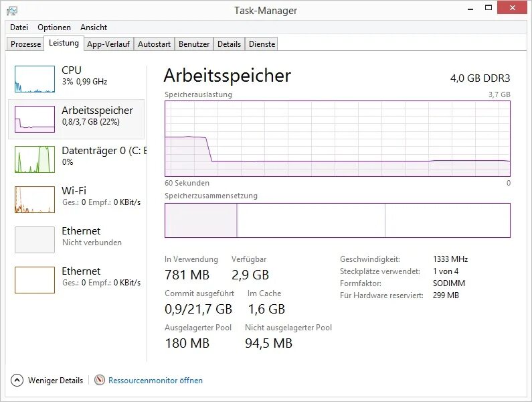Image resolution: width=532 pixels, height=402 pixels.
Task: Select the Wi-Fi graph thumbnail
Action: click(35, 200)
